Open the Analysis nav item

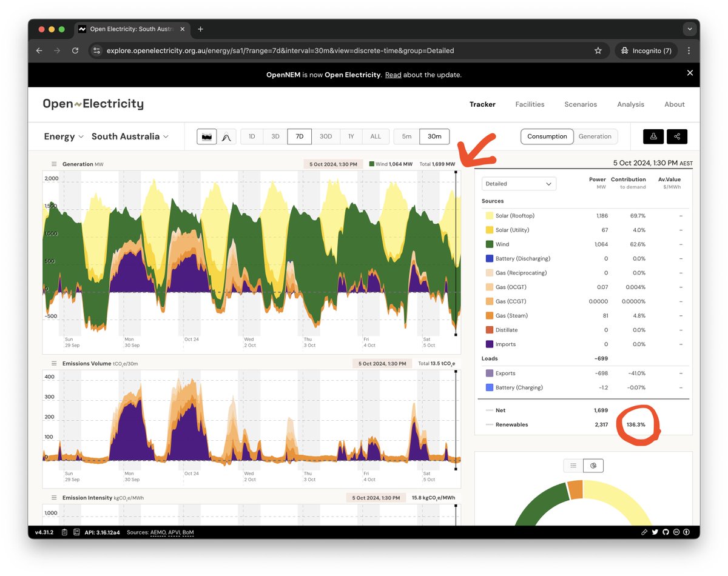[x=631, y=104]
